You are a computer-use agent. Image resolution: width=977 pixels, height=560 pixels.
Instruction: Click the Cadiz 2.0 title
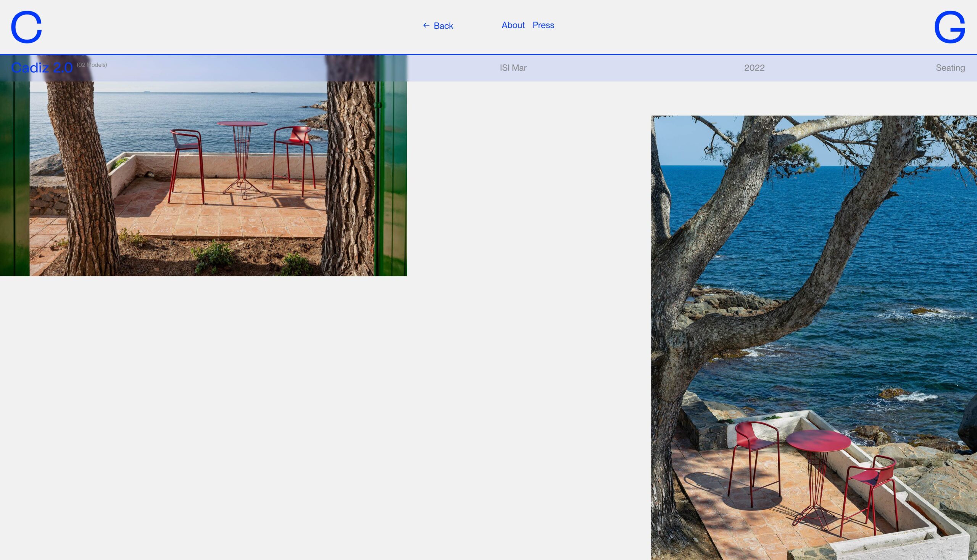pyautogui.click(x=42, y=68)
